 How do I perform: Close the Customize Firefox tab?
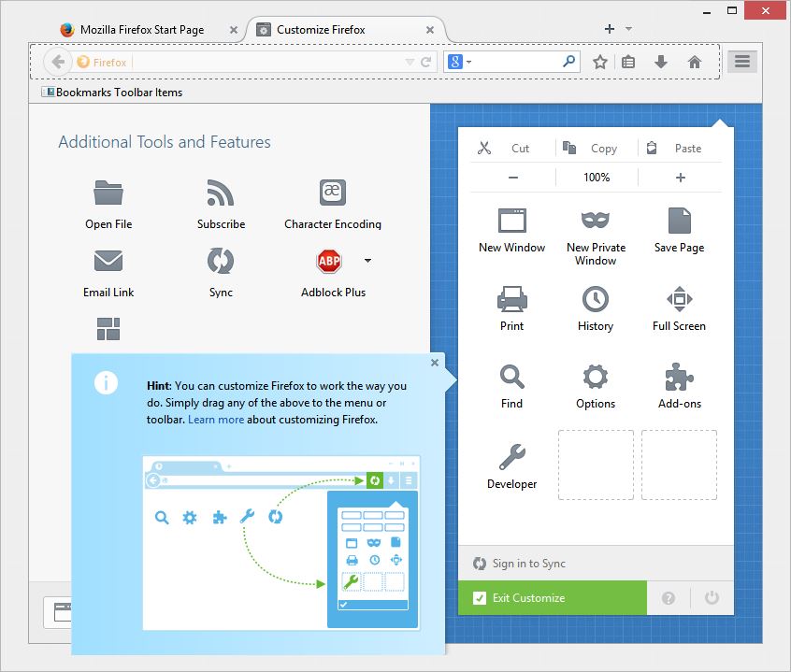click(x=430, y=30)
